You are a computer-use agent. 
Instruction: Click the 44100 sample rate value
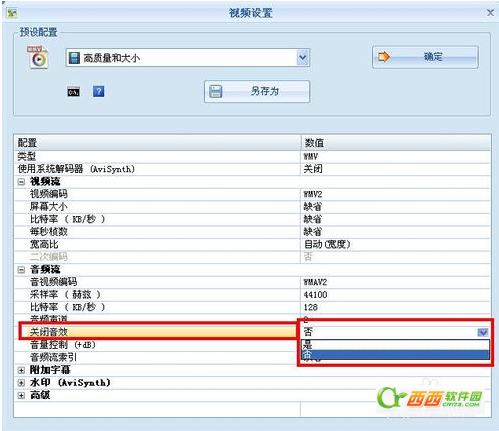point(396,295)
